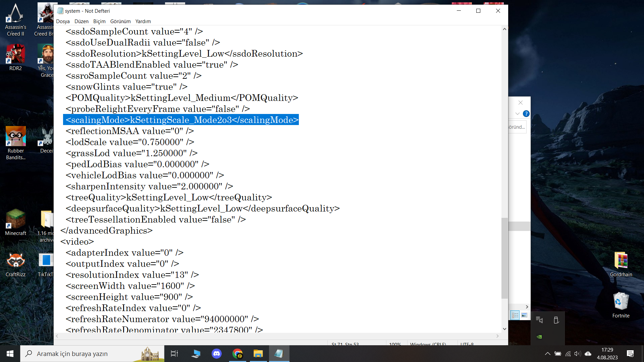Open the Windows Start button
This screenshot has width=644, height=362.
tap(10, 354)
